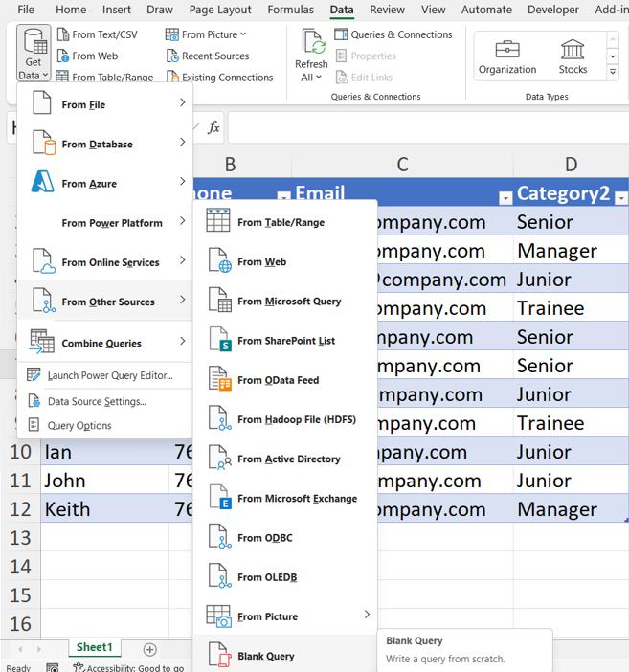
Task: Click the Get Data button icon
Action: click(34, 41)
